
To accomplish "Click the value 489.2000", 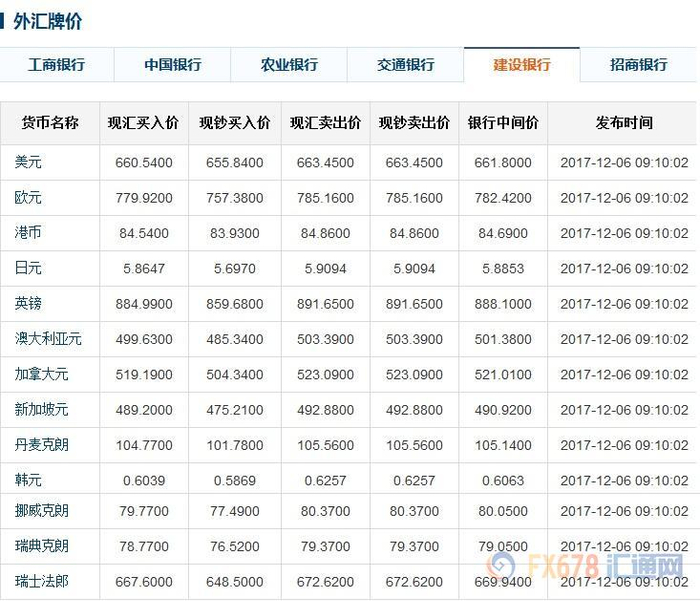I will click(144, 410).
